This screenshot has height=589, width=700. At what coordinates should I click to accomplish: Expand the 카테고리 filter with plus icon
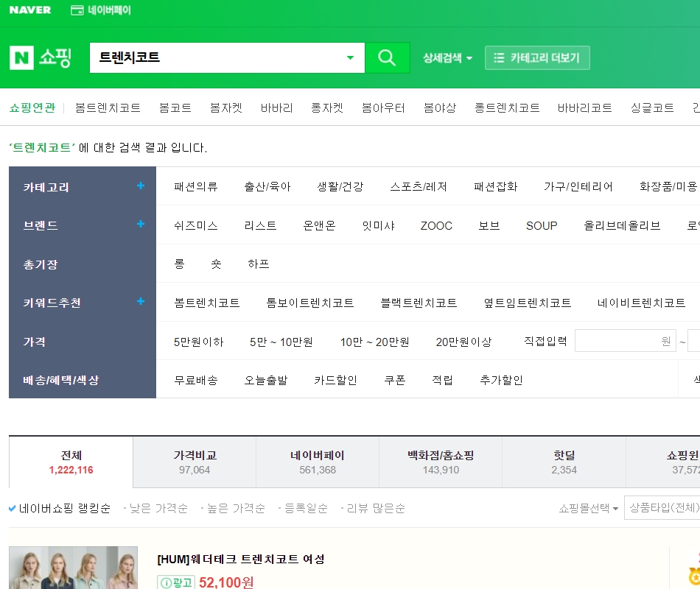coord(141,186)
